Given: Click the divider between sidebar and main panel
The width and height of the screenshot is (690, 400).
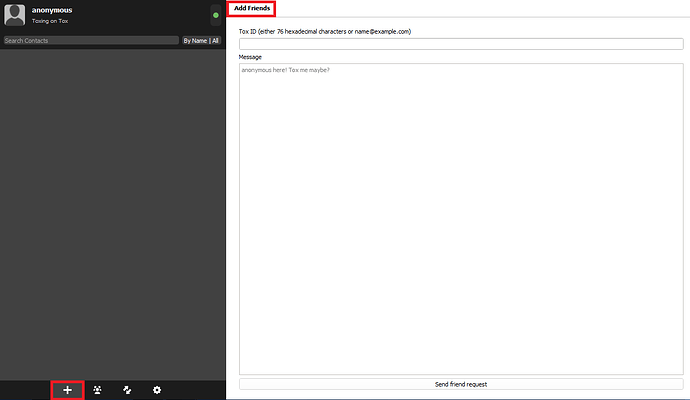Looking at the screenshot, I should 226,200.
